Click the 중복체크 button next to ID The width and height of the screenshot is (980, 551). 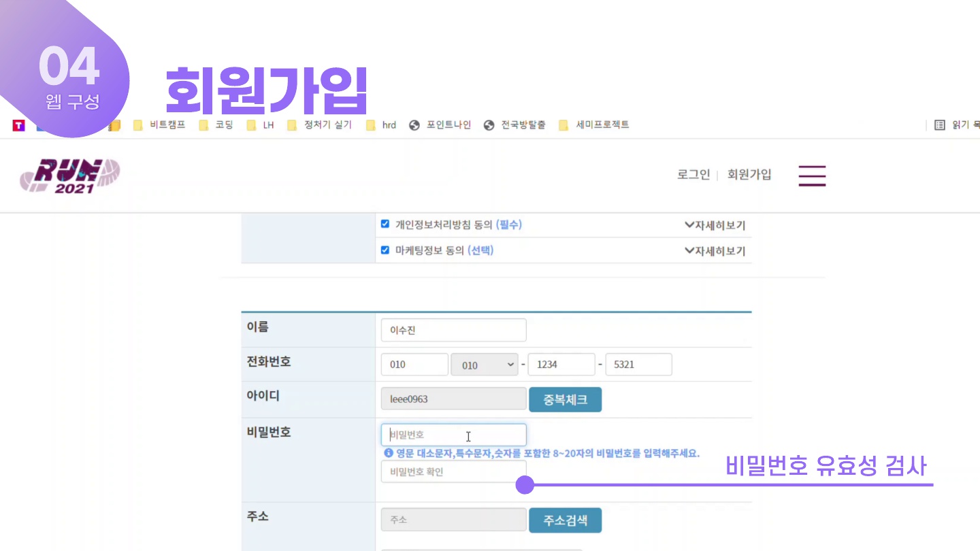(566, 399)
